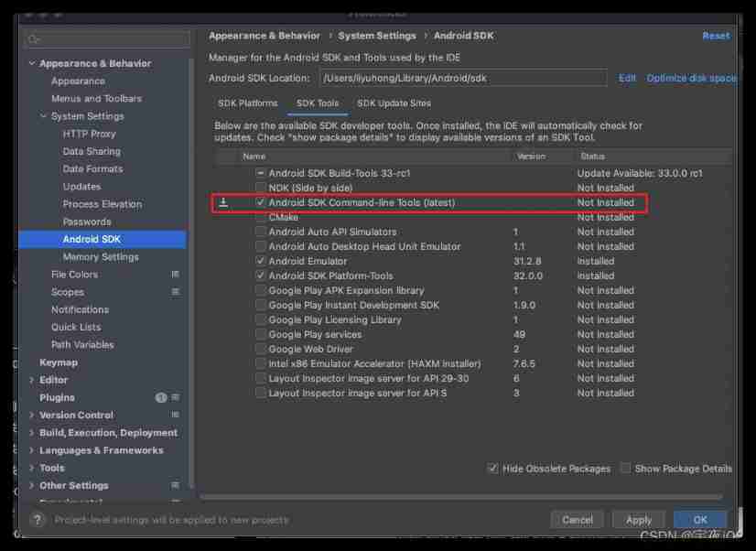
Task: Select Passwords settings
Action: coord(87,221)
